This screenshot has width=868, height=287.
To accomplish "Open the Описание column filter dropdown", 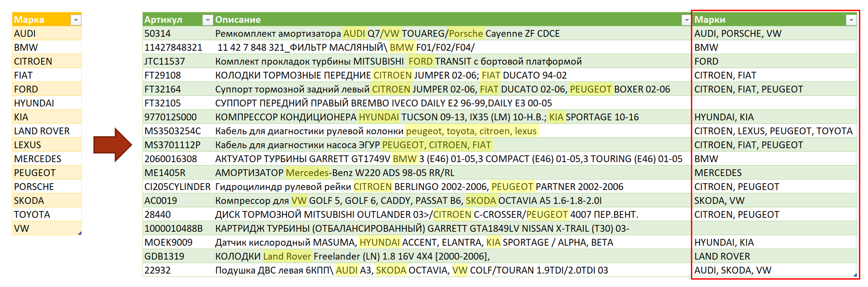I will click(x=686, y=20).
